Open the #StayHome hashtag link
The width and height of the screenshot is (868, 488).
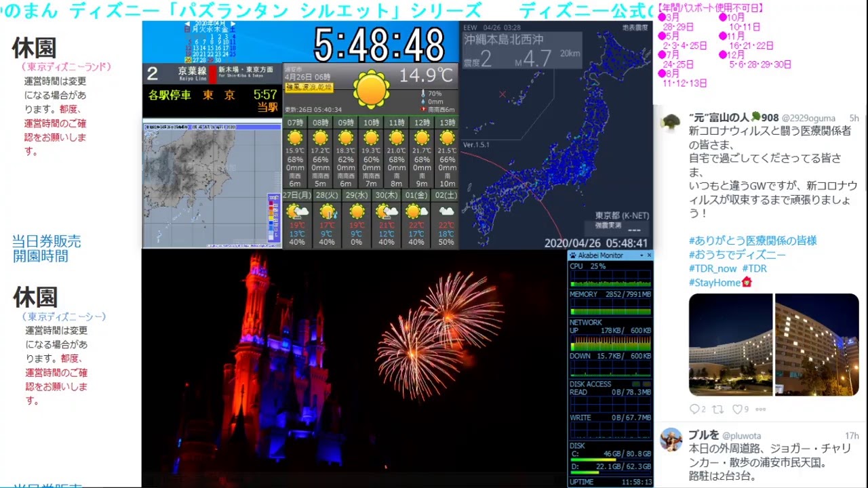click(x=715, y=282)
